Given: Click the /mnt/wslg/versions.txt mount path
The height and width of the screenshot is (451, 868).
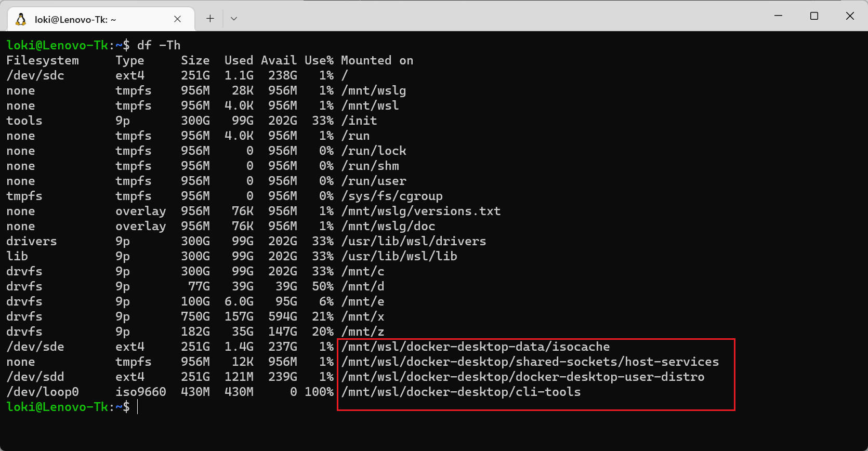Looking at the screenshot, I should pos(420,211).
